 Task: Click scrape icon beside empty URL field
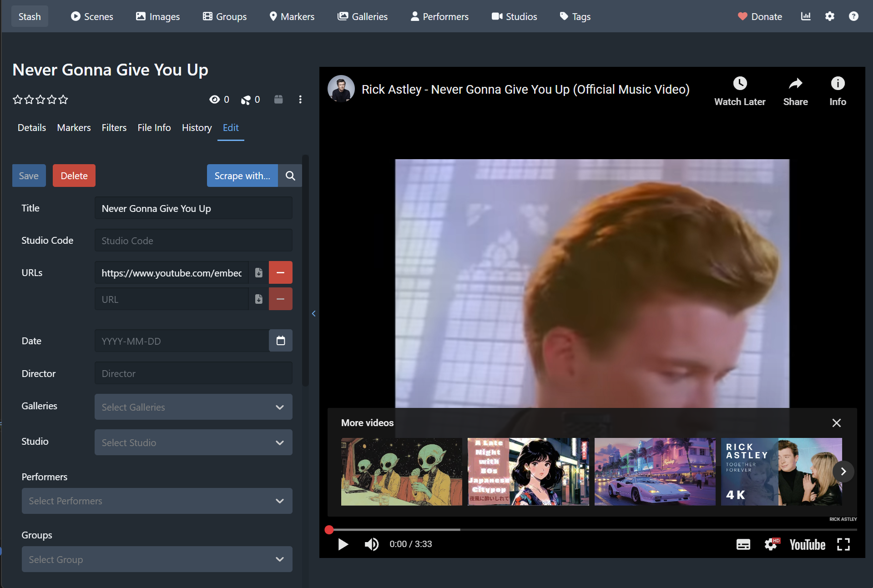coord(259,299)
